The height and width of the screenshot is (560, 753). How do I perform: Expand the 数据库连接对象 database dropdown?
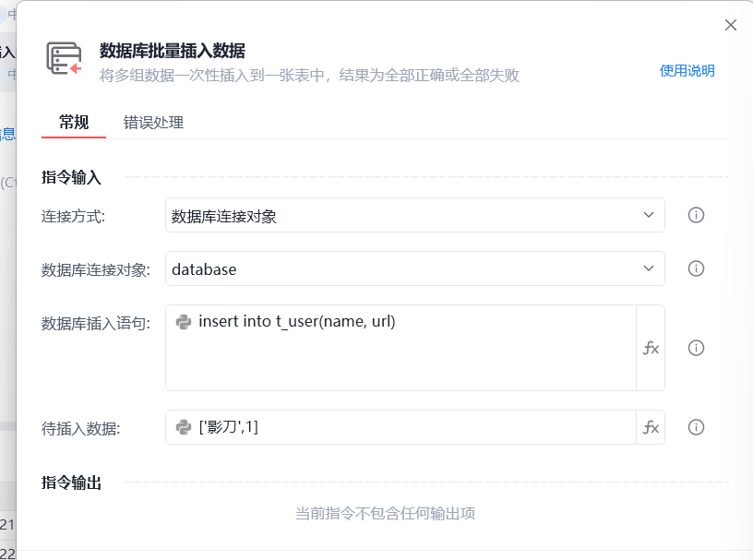(415, 268)
